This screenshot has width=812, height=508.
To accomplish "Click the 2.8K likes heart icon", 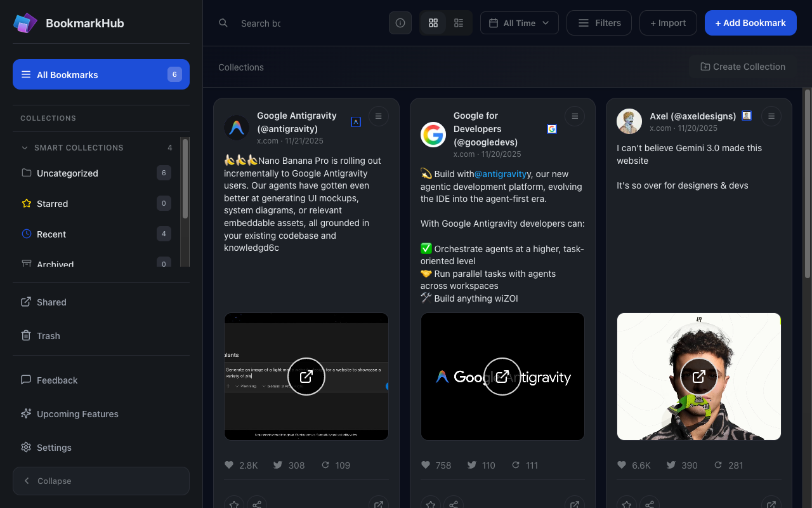I will (x=229, y=465).
